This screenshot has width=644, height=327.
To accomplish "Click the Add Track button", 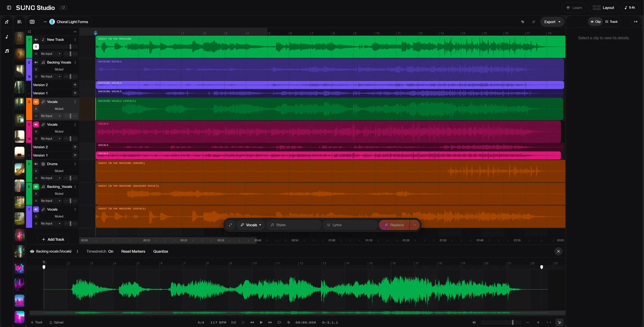I will [53, 239].
